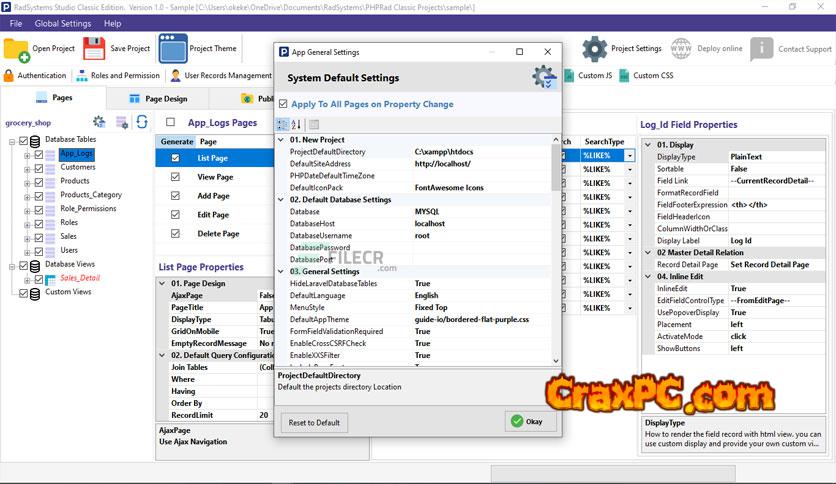Viewport: 836px width, 484px height.
Task: Click the Contact Support info icon
Action: 761,49
